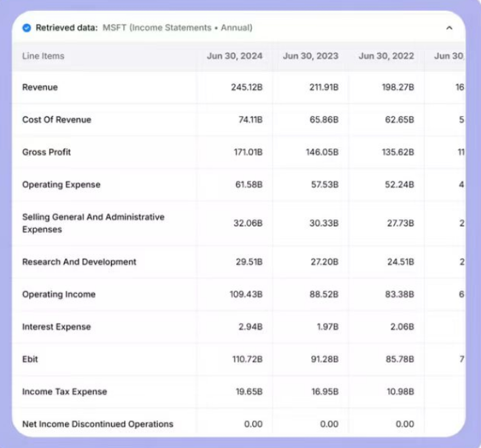The image size is (481, 448).
Task: Click Research And Development value 29.51B
Action: point(249,262)
